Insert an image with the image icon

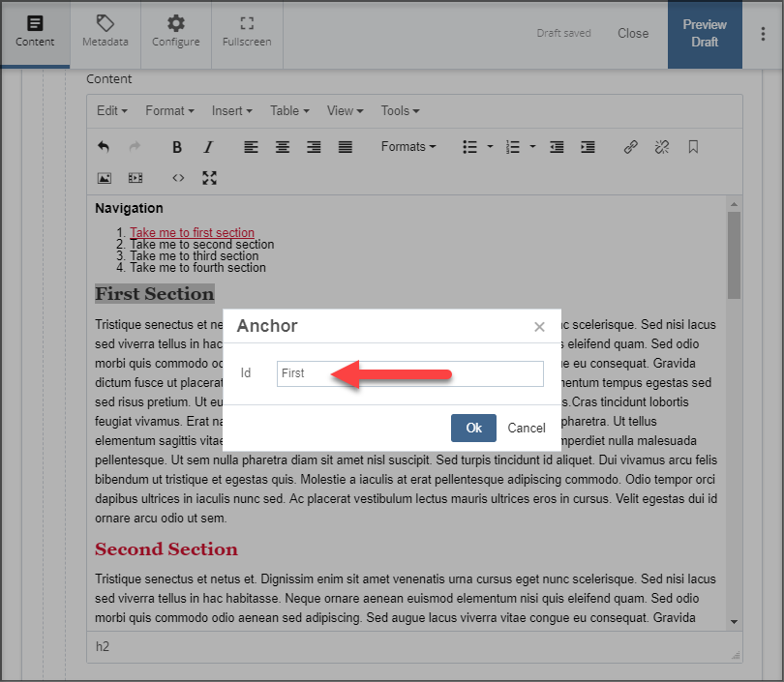pyautogui.click(x=104, y=178)
